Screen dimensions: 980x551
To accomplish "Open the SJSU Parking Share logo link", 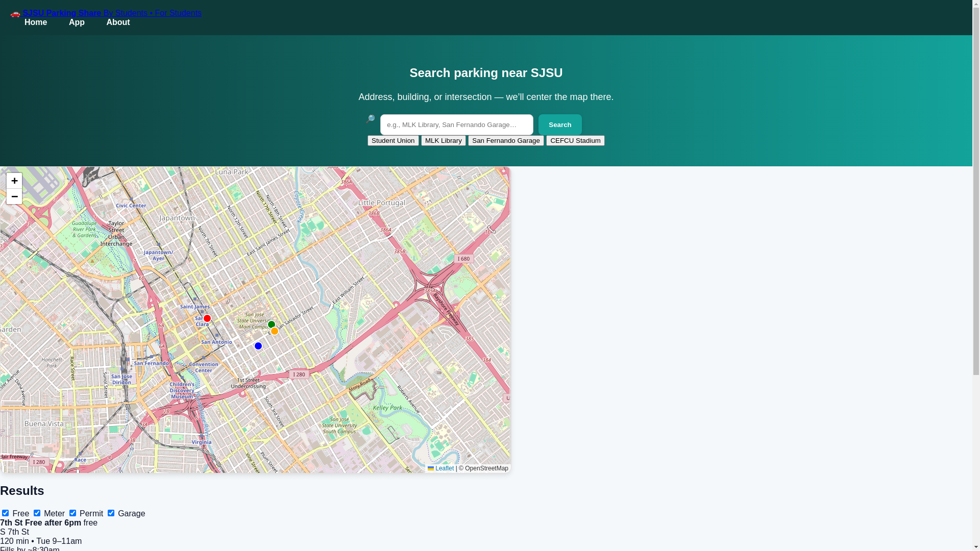I will 106,13.
